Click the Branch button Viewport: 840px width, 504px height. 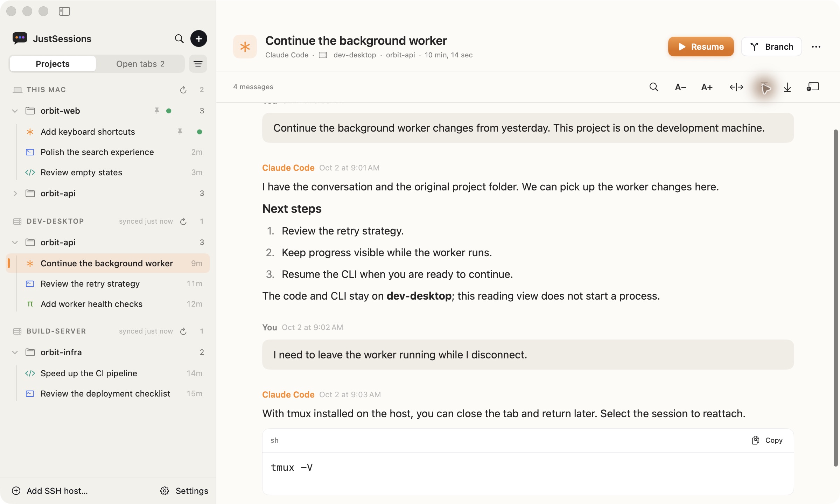pyautogui.click(x=771, y=47)
